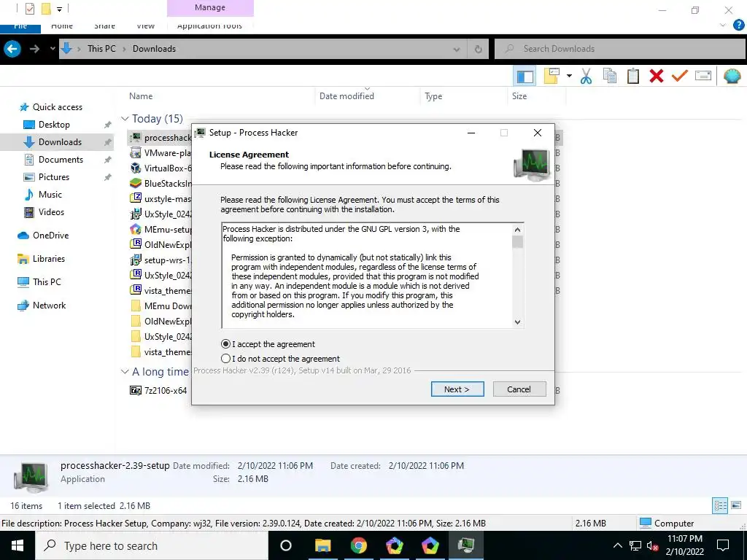Screen dimensions: 747x560
Task: Sort by Date modified column header
Action: (x=347, y=96)
